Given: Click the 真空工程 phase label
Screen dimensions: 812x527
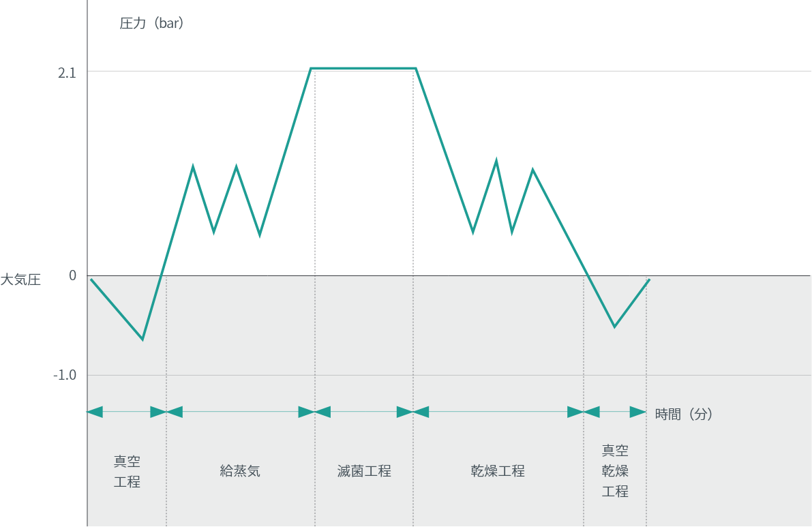Looking at the screenshot, I should 127,472.
